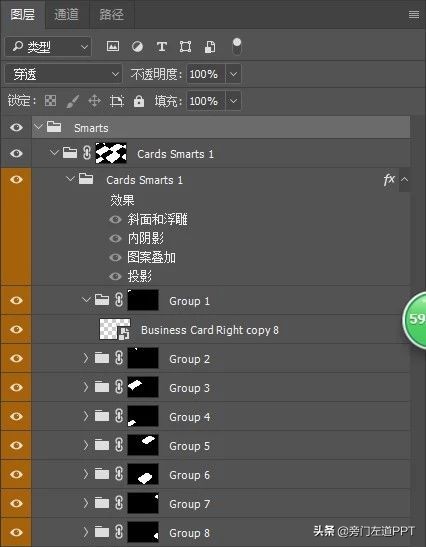Click mask link icon on Cards Smarts 1
The image size is (426, 547).
pos(87,153)
